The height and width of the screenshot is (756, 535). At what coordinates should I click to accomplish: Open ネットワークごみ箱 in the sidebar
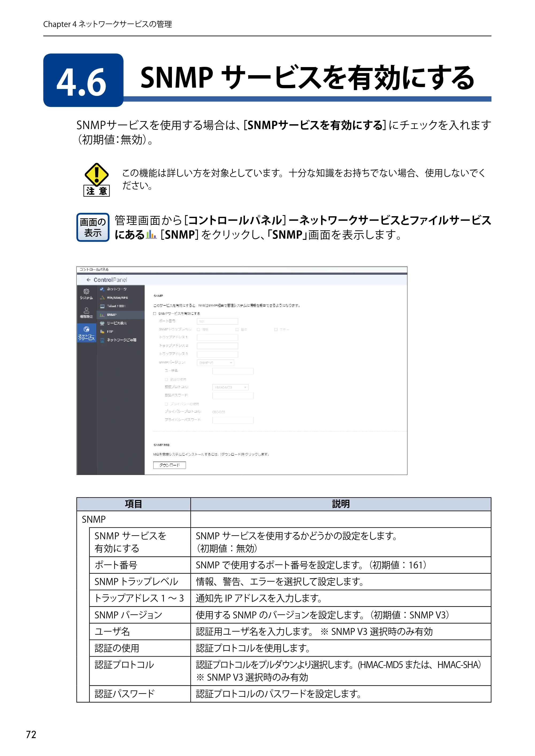click(121, 340)
